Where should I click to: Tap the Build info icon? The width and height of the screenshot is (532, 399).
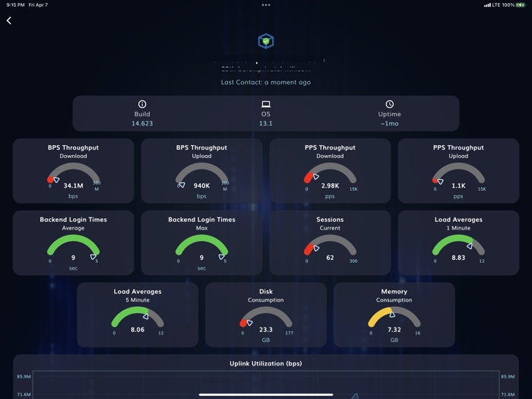coord(142,104)
